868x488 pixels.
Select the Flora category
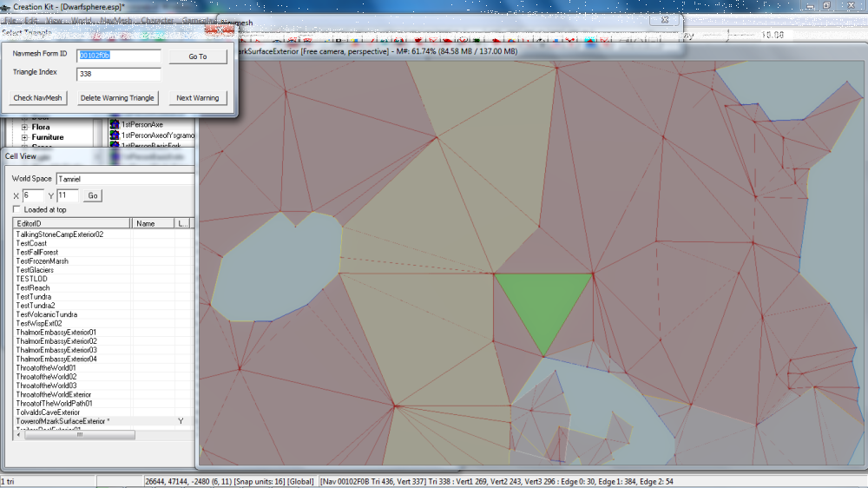point(41,128)
